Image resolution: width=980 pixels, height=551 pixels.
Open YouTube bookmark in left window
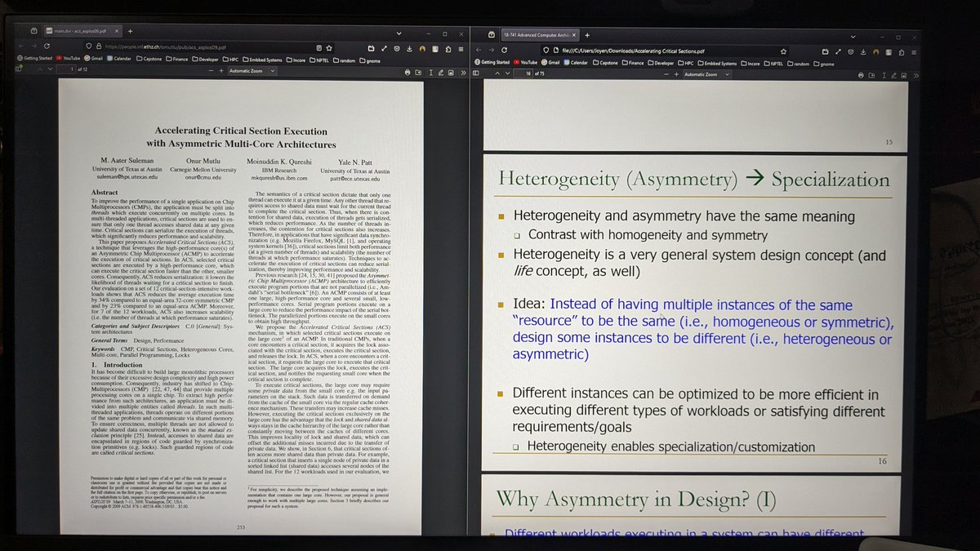[x=69, y=59]
